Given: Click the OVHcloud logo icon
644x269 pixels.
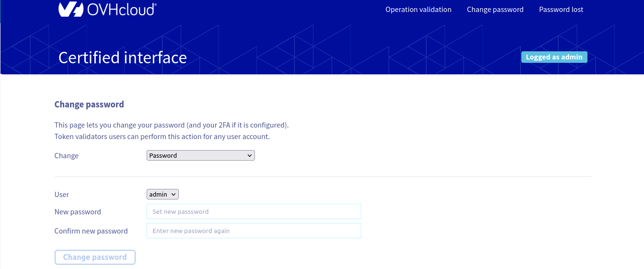Looking at the screenshot, I should 71,9.
